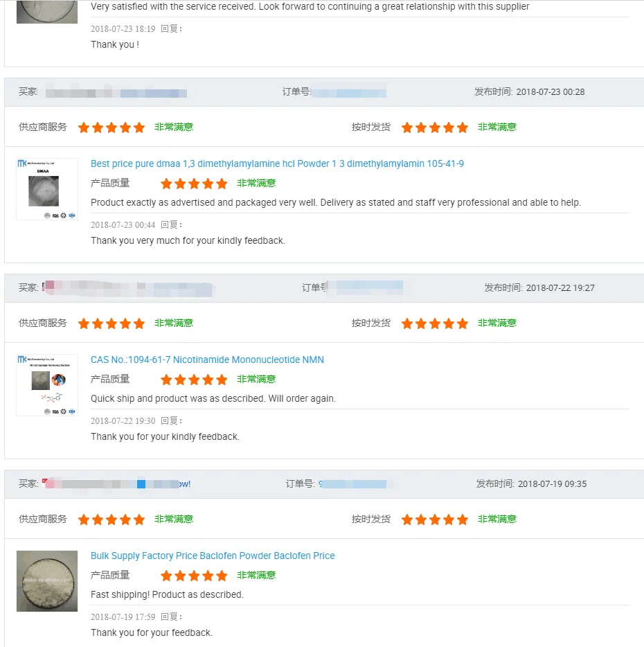Click the star rating beside NMN product quality
The height and width of the screenshot is (647, 644).
coord(194,380)
